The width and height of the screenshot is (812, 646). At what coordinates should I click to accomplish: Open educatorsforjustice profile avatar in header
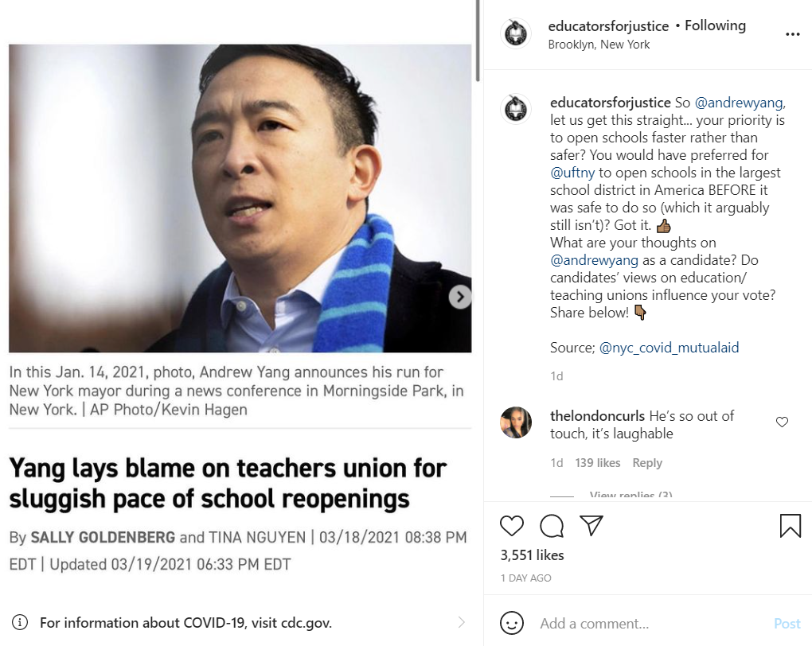click(515, 33)
